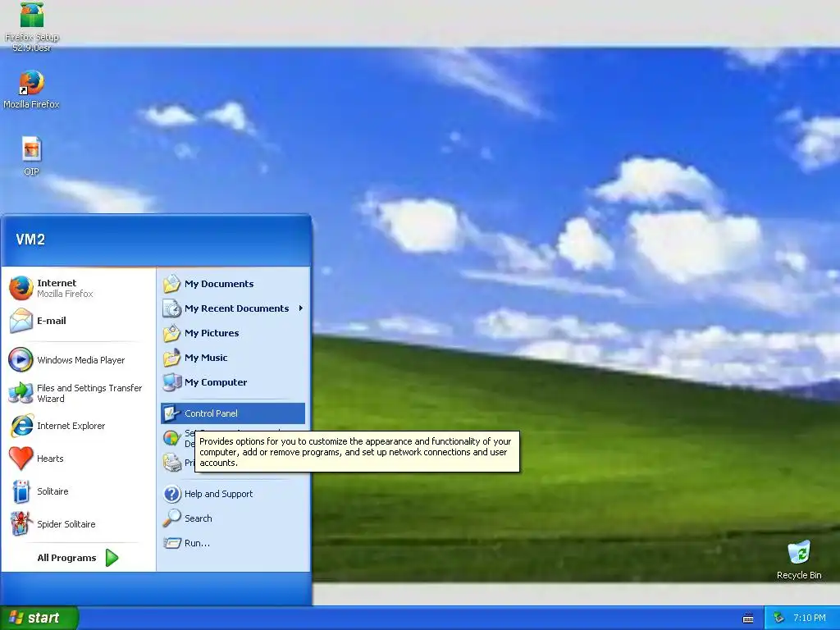
Task: Open Files and Settings Transfer Wizard
Action: 78,393
